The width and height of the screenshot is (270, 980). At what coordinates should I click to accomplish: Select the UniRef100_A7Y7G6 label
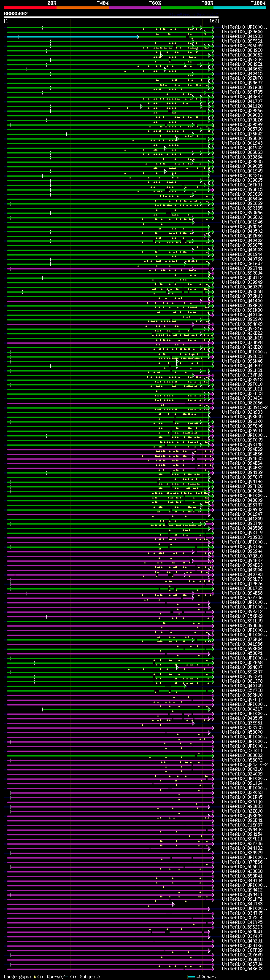pos(242,598)
